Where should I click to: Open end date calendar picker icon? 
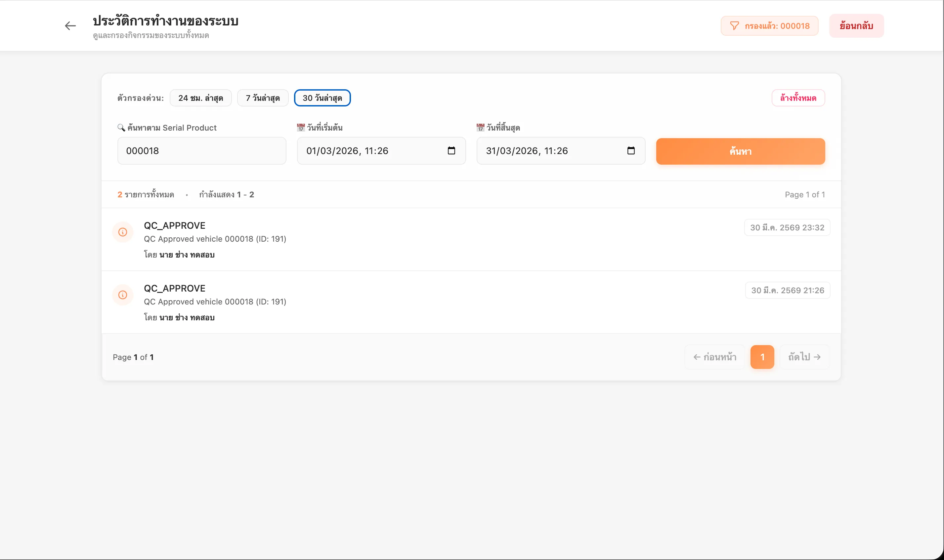(x=631, y=150)
